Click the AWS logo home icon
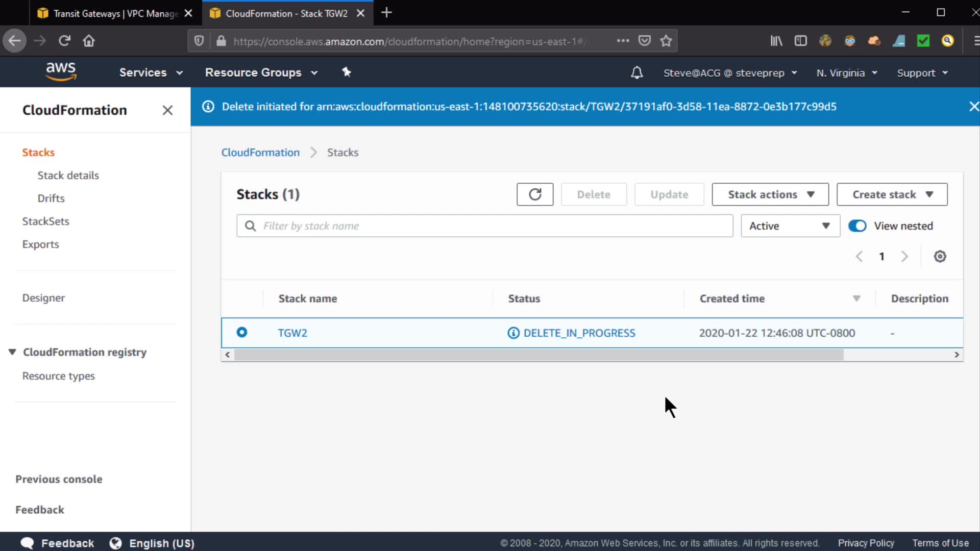The image size is (980, 551). pyautogui.click(x=61, y=71)
